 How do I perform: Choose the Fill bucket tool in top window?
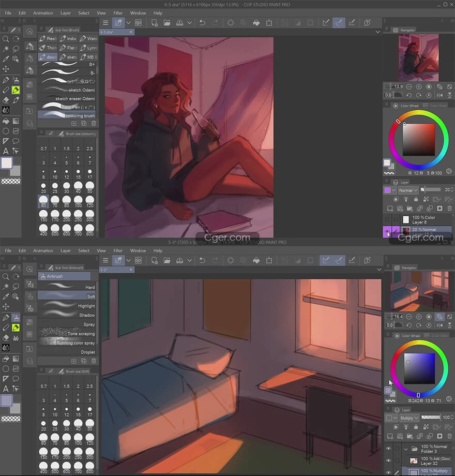pos(6,121)
